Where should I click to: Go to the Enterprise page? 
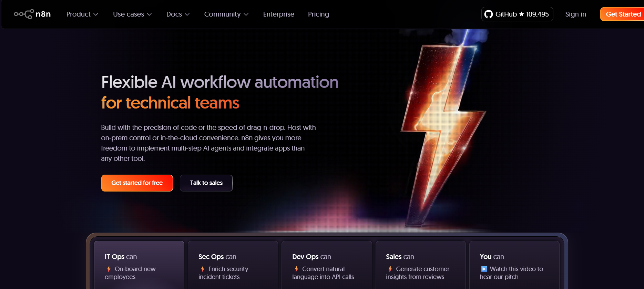coord(278,14)
